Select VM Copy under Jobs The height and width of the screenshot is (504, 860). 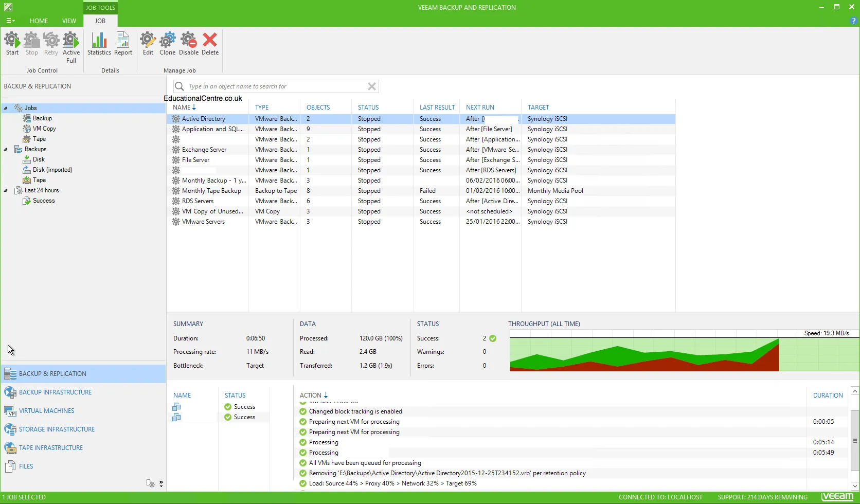click(44, 129)
